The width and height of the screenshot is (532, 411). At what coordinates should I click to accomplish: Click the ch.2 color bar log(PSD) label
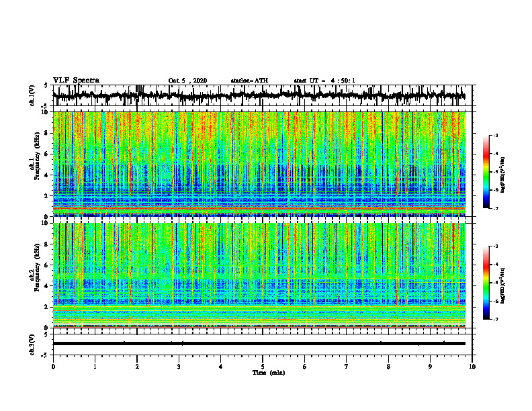point(503,285)
